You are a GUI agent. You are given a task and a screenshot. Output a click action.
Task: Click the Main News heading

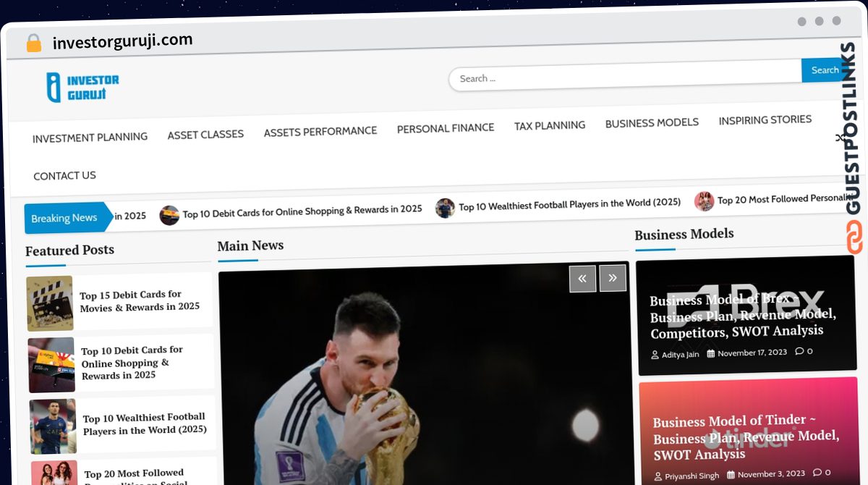click(x=250, y=245)
